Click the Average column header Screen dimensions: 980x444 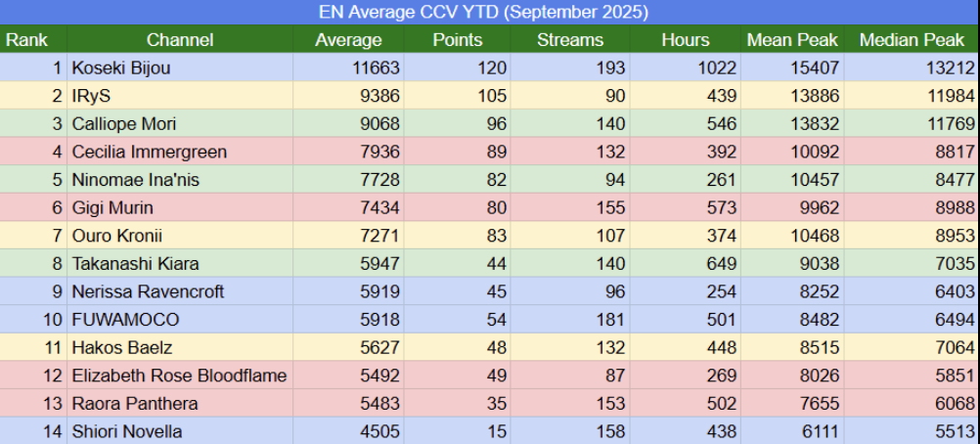(x=348, y=40)
